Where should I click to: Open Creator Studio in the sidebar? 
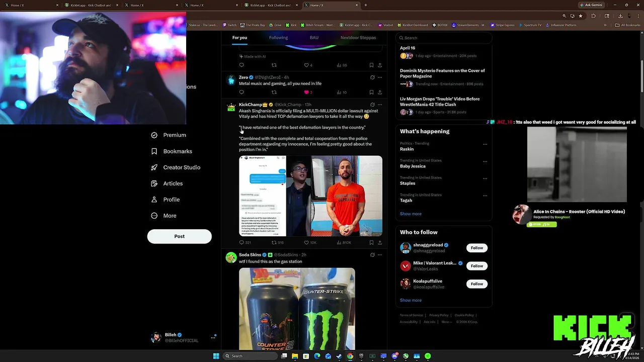(176, 167)
